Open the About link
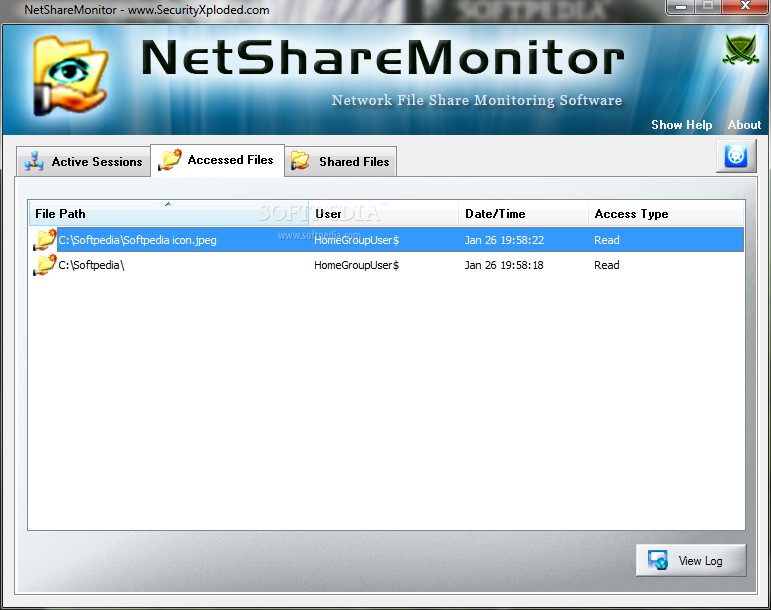Screen dimensions: 771x610 point(744,125)
